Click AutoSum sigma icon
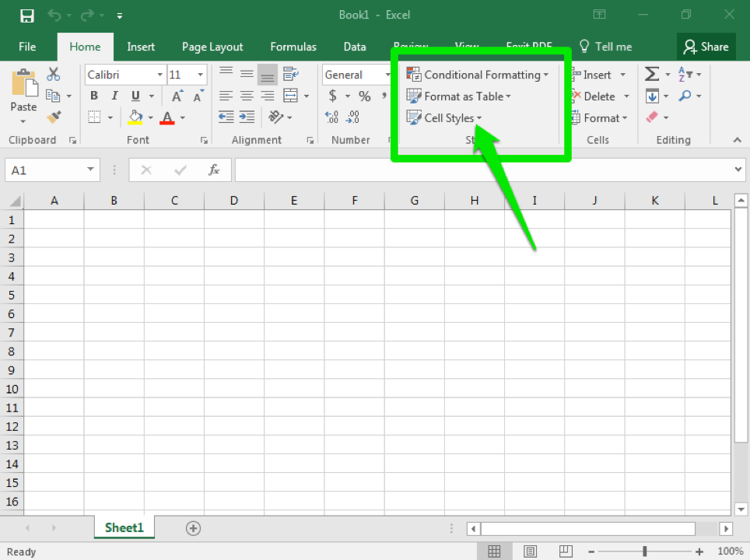Viewport: 750px width, 560px height. coord(651,74)
